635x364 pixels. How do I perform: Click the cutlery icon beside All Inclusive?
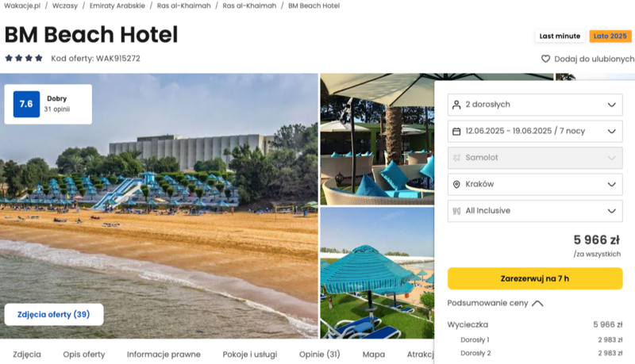456,211
